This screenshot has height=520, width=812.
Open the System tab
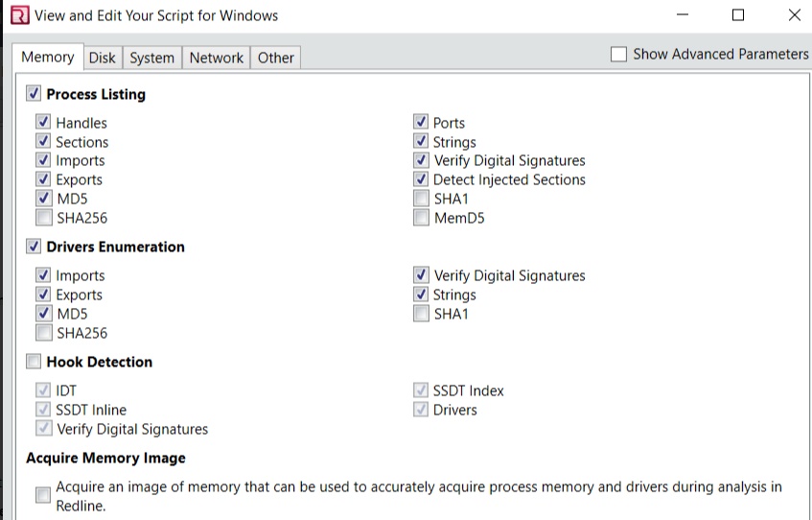pos(151,58)
